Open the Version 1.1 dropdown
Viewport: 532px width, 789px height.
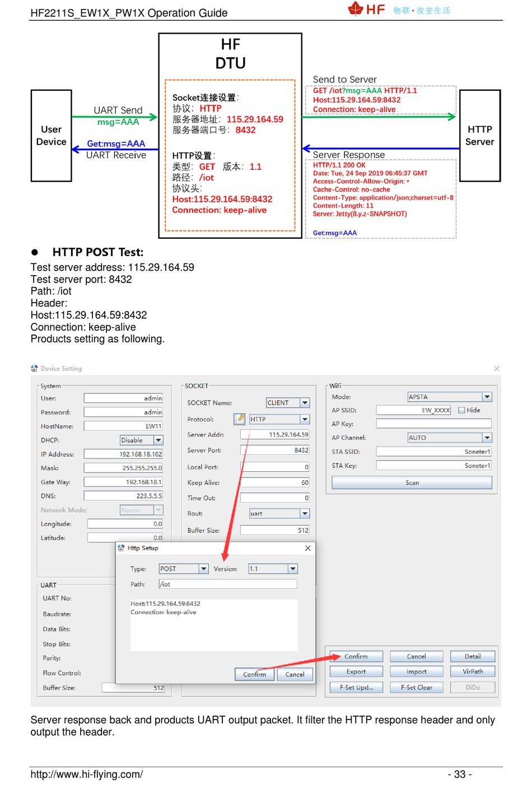[x=293, y=569]
